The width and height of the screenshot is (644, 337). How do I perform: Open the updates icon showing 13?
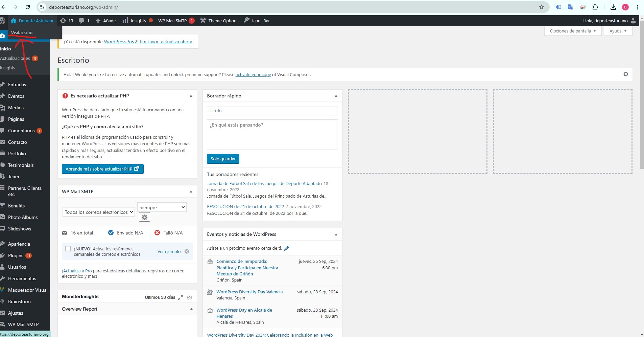[63, 21]
